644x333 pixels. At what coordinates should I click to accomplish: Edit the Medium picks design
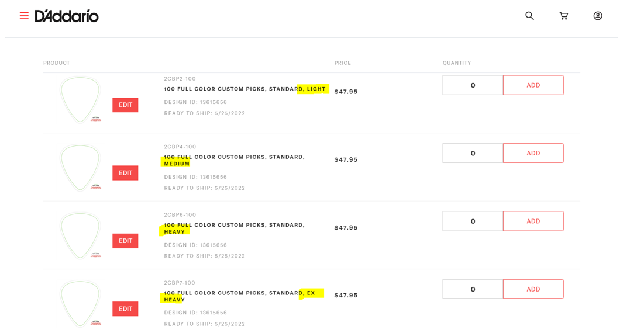(x=125, y=173)
